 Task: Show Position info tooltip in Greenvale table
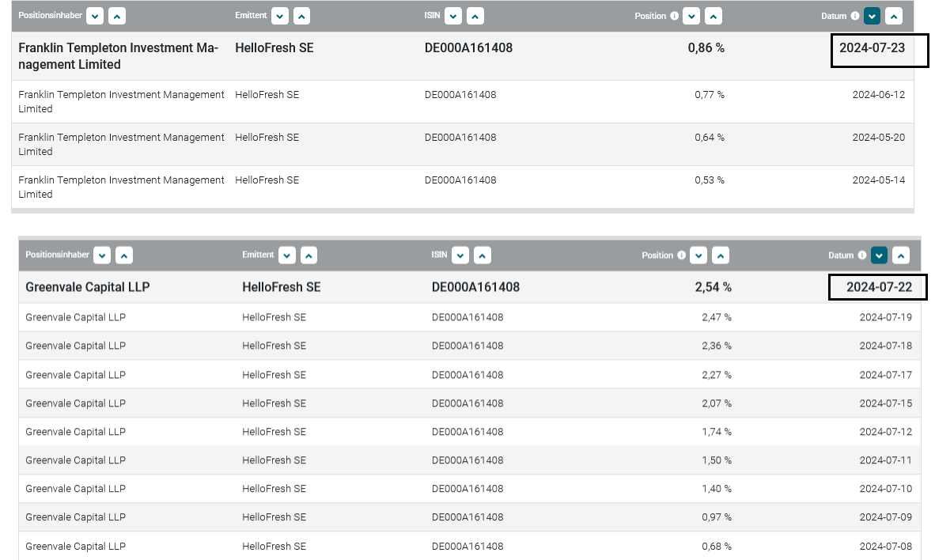(682, 255)
